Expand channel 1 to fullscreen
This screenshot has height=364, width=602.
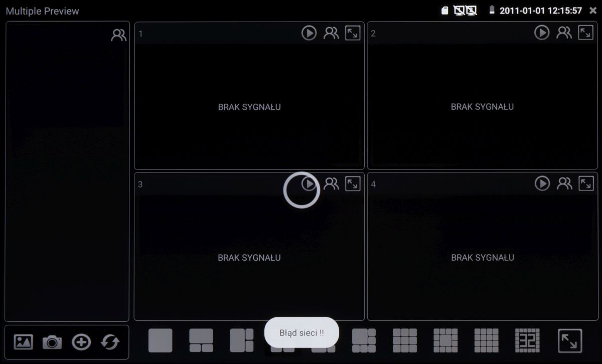coord(353,33)
